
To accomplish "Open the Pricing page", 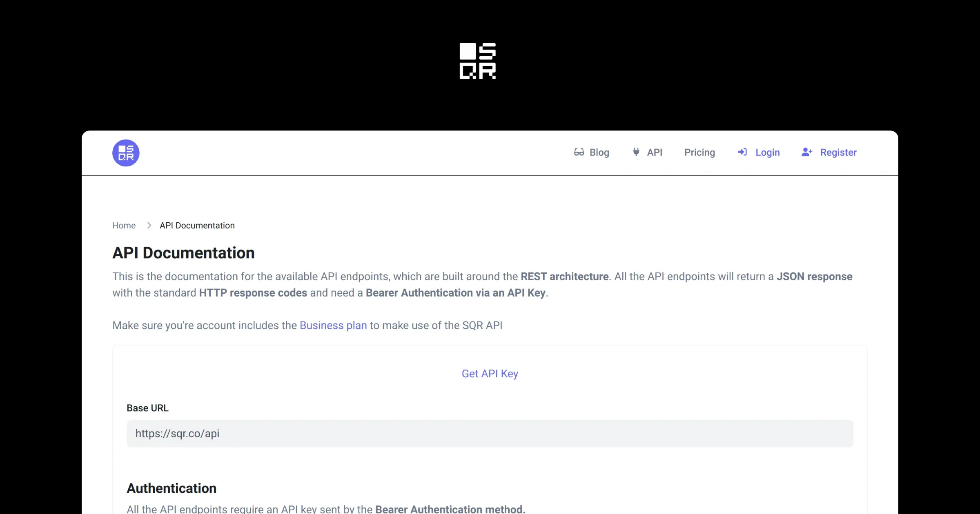I will (x=699, y=153).
